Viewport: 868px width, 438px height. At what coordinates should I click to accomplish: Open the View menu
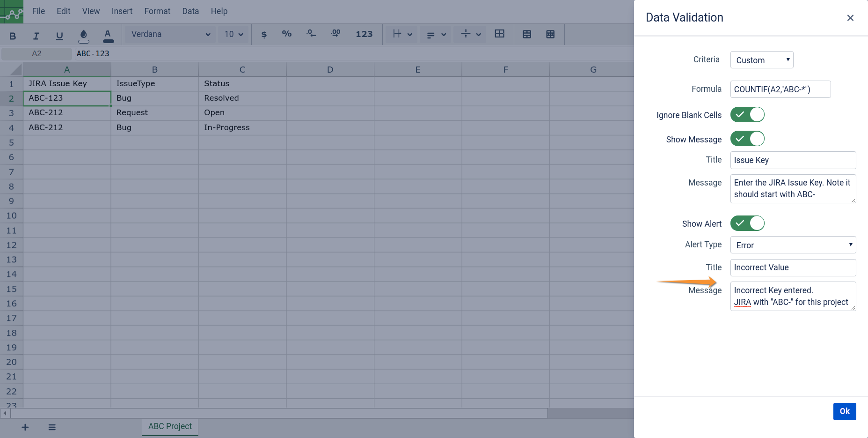click(x=91, y=11)
